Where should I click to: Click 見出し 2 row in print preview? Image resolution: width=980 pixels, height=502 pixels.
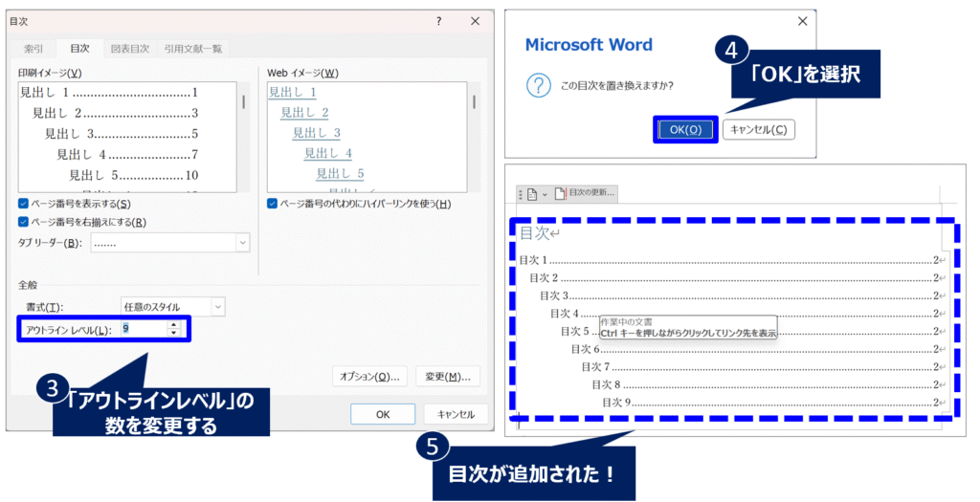[x=116, y=113]
